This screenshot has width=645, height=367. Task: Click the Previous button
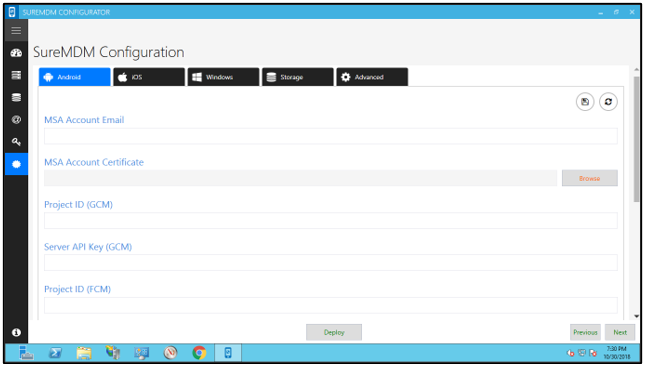585,332
